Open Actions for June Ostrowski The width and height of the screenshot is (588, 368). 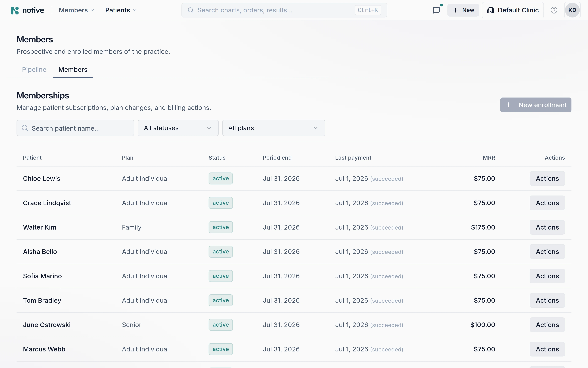pos(547,325)
